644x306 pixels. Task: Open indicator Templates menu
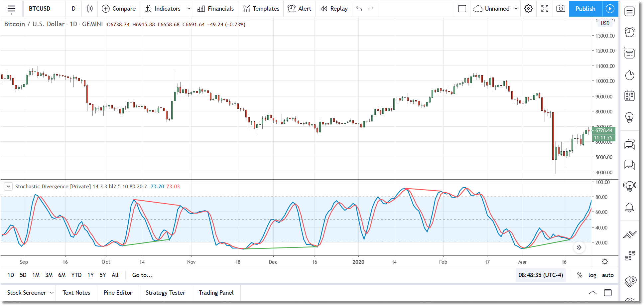click(x=261, y=9)
